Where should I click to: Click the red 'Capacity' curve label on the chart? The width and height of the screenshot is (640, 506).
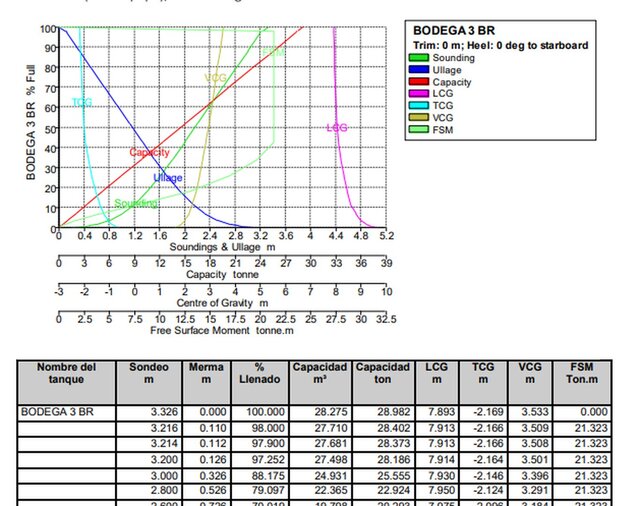click(x=149, y=152)
